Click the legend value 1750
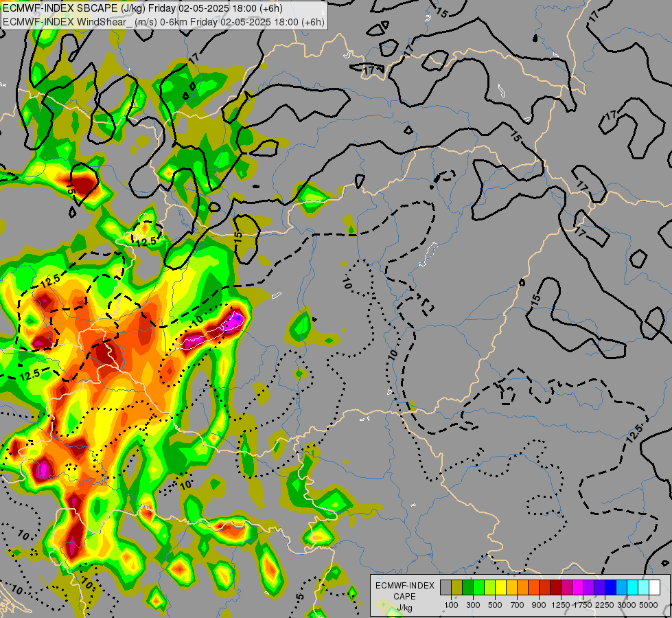 click(x=583, y=605)
